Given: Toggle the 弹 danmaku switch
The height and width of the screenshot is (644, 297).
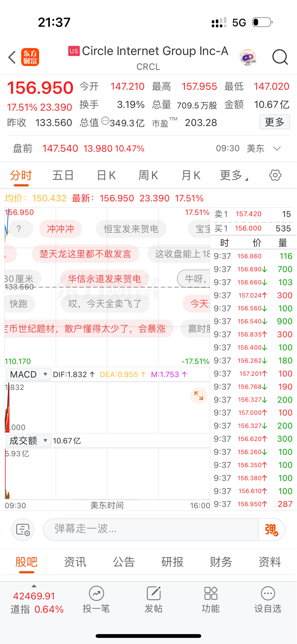Looking at the screenshot, I should pos(272,530).
